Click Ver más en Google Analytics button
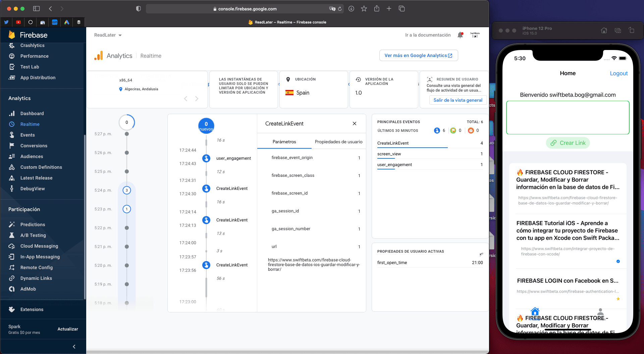644x354 pixels. (419, 55)
